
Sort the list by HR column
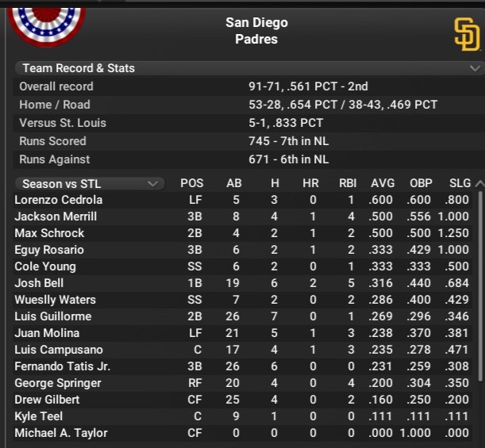[x=310, y=184]
